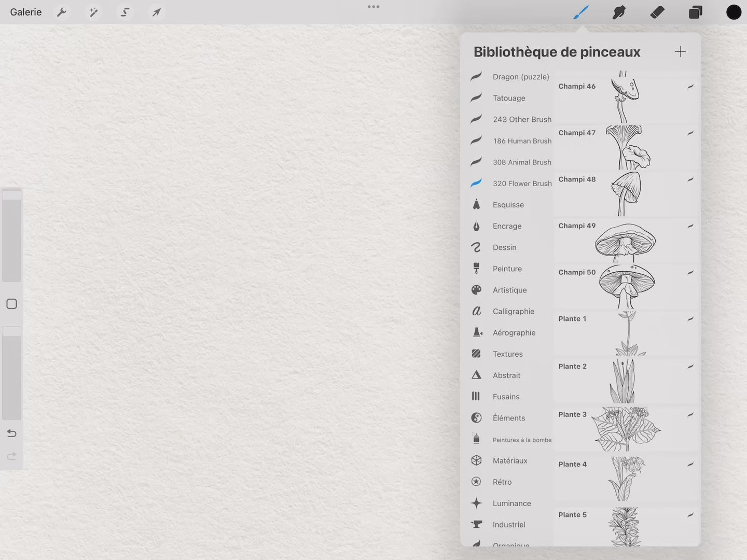This screenshot has width=747, height=560.
Task: Select the Smudge tool
Action: tap(619, 12)
